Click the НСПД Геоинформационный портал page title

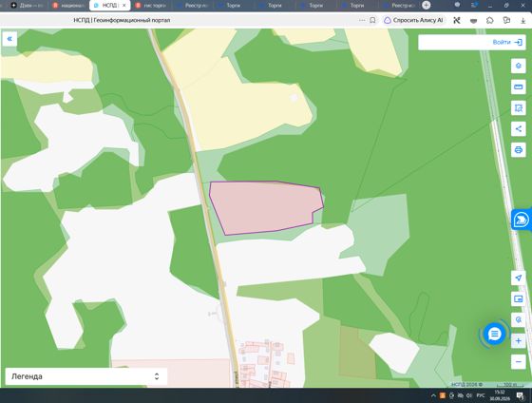122,20
